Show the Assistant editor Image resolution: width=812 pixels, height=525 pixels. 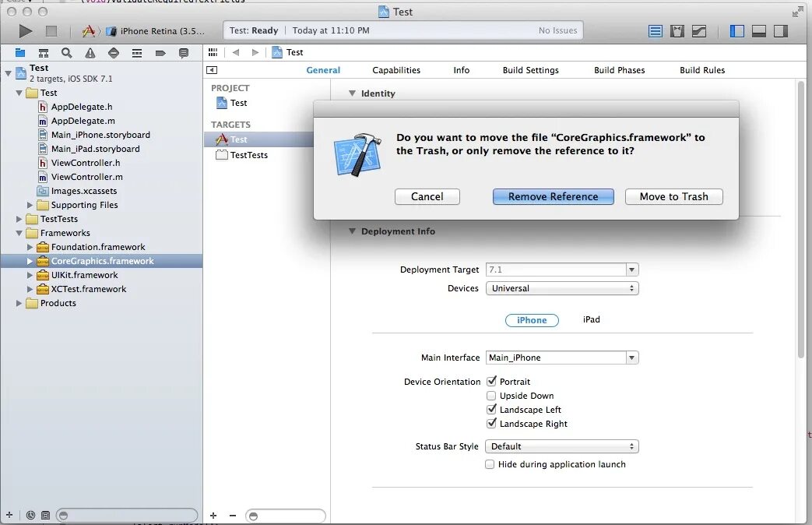[x=677, y=31]
